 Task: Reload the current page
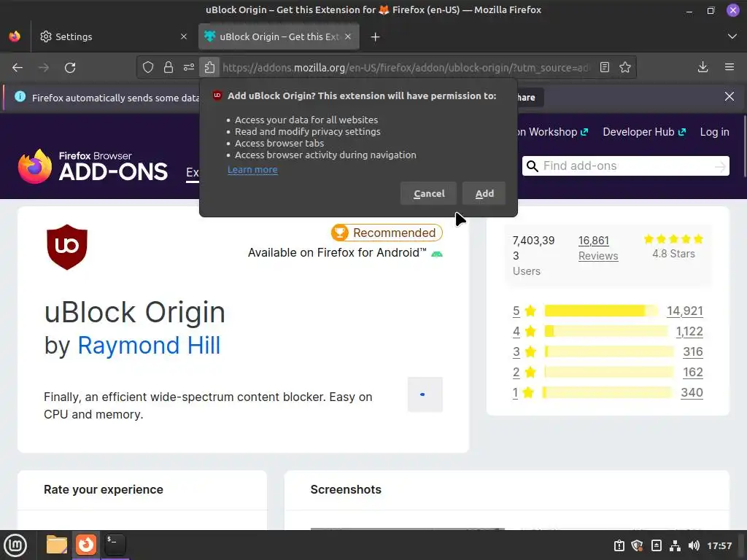(70, 68)
